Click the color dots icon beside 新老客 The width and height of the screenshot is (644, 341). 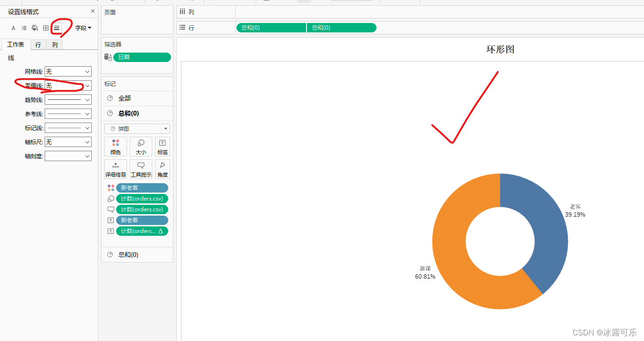pyautogui.click(x=110, y=188)
